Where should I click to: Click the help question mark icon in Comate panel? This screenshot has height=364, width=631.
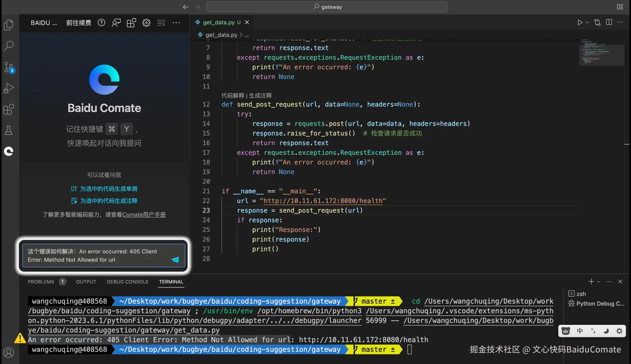pos(101,23)
